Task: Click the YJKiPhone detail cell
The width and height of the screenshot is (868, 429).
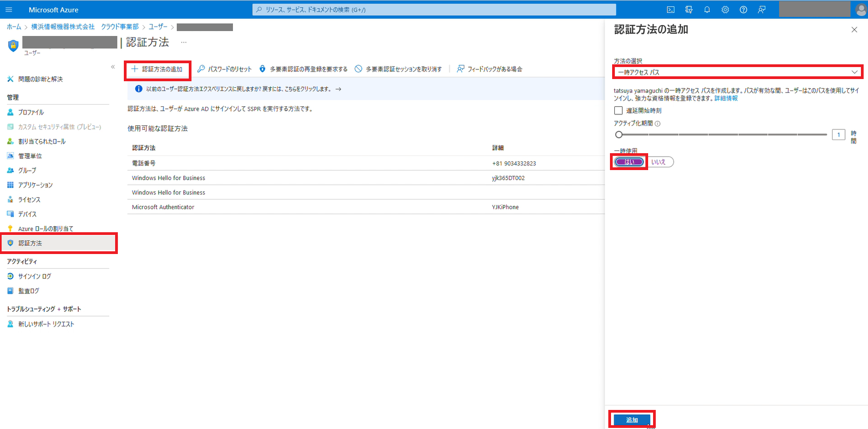Action: [505, 207]
